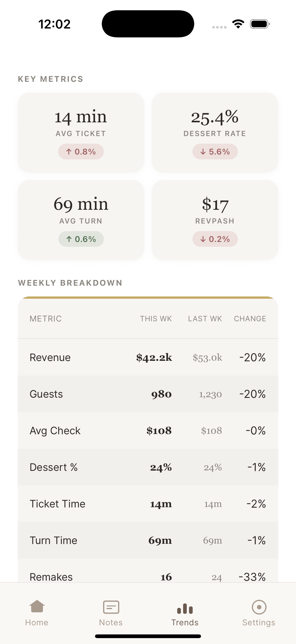Viewport: 296px width, 644px height.
Task: Tap the red 5.6% badge under Dessert Rate
Action: coord(215,152)
